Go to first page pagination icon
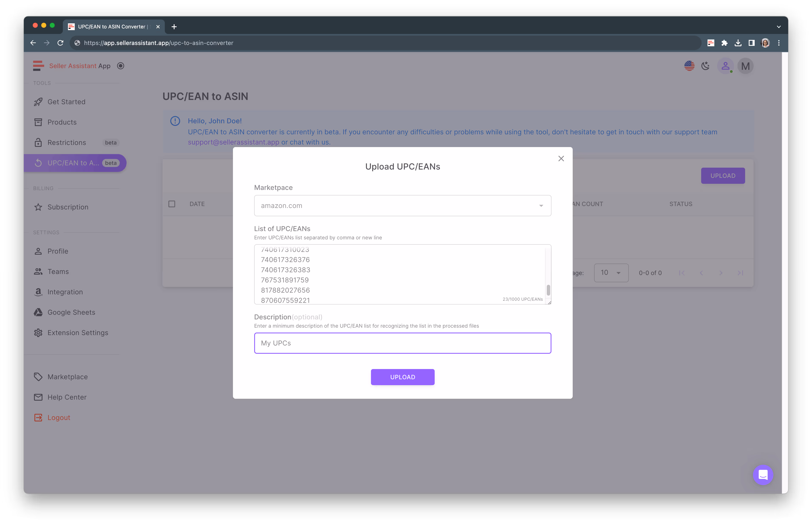 pos(681,273)
